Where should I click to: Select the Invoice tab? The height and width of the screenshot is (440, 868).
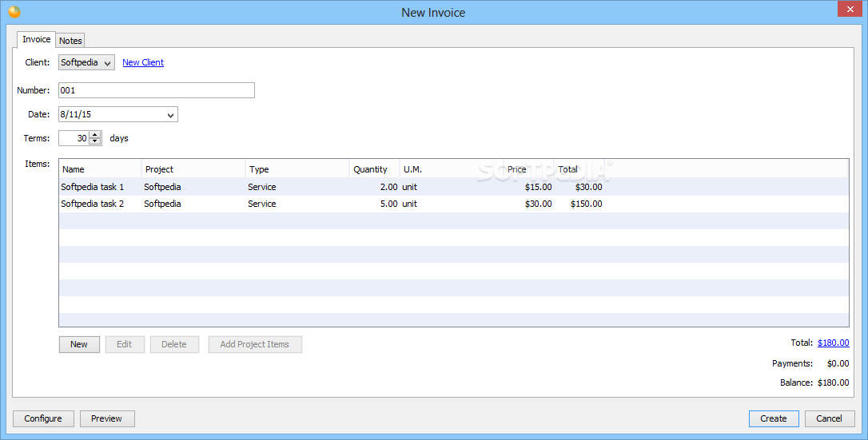[x=37, y=39]
